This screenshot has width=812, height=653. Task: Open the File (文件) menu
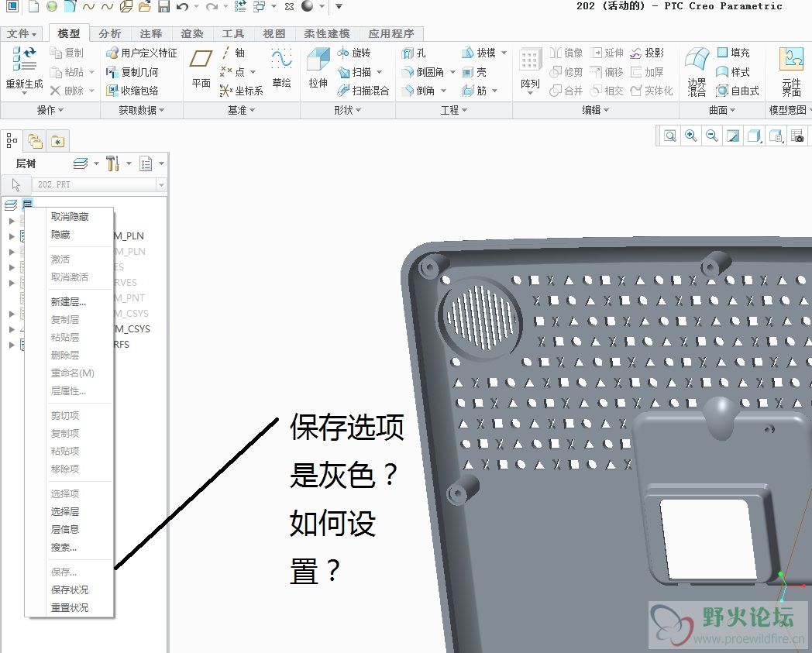click(x=22, y=33)
